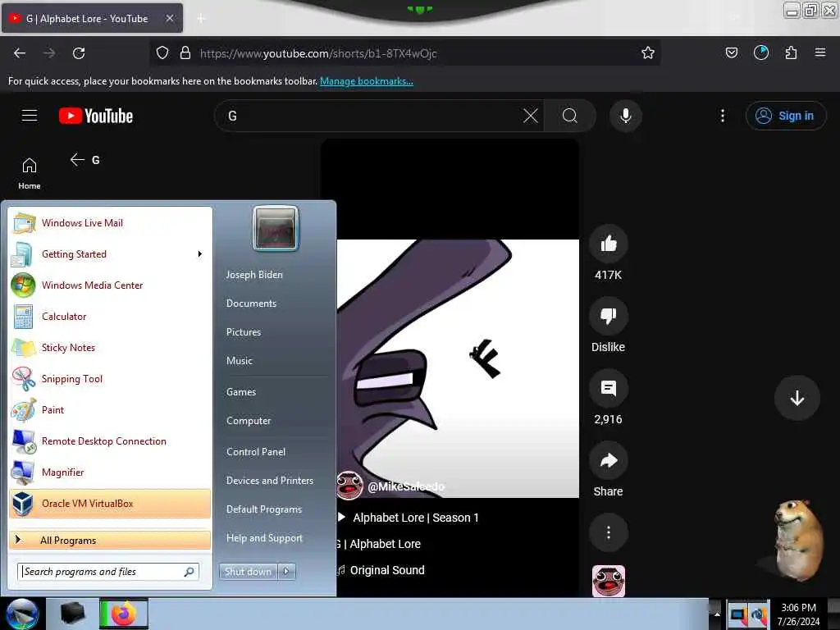Close the G | Alphabet Lore tab
Viewport: 840px width, 630px height.
pyautogui.click(x=169, y=19)
